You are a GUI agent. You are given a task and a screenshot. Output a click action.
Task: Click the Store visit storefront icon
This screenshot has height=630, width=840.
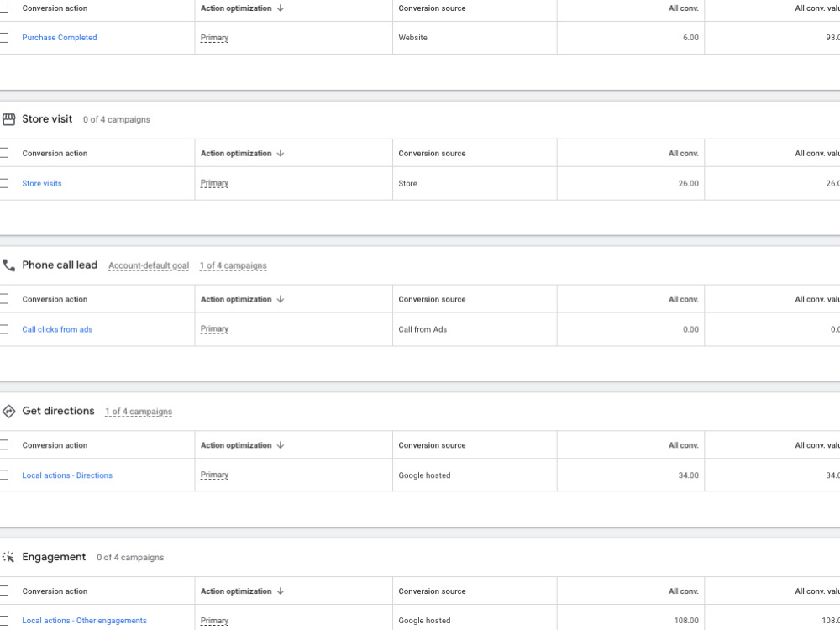coord(8,119)
